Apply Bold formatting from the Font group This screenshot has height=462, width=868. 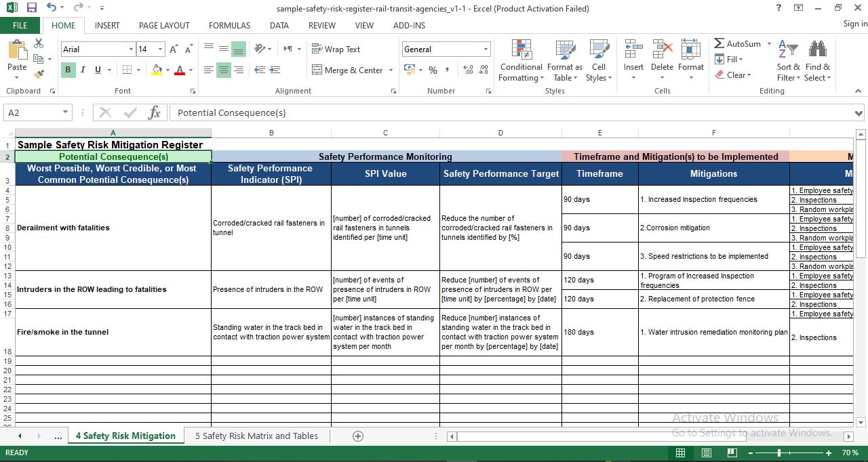(x=67, y=70)
